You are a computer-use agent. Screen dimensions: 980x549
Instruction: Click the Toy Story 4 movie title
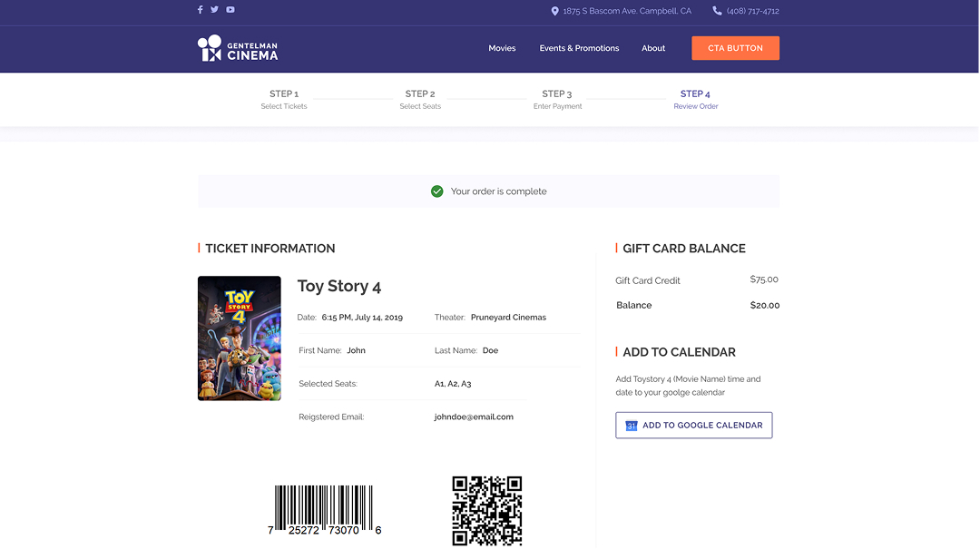coord(338,287)
